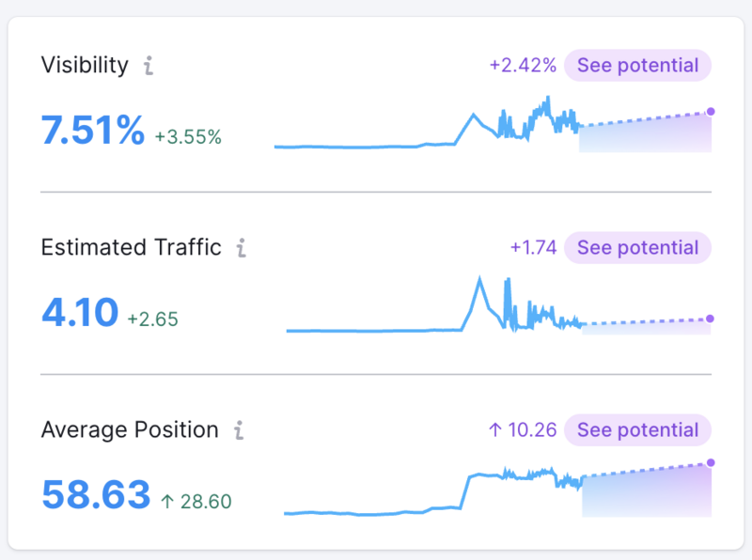Screen dimensions: 752x560
Task: Click the +2.65 traffic change figure
Action: [152, 319]
